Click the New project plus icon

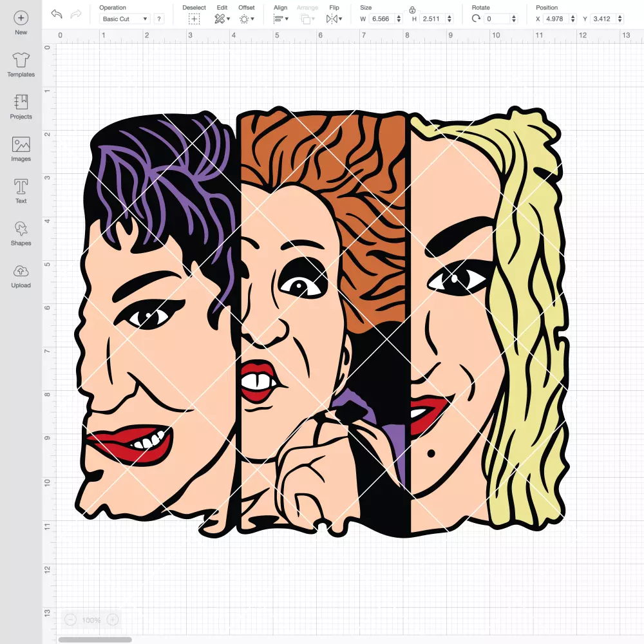pyautogui.click(x=21, y=18)
